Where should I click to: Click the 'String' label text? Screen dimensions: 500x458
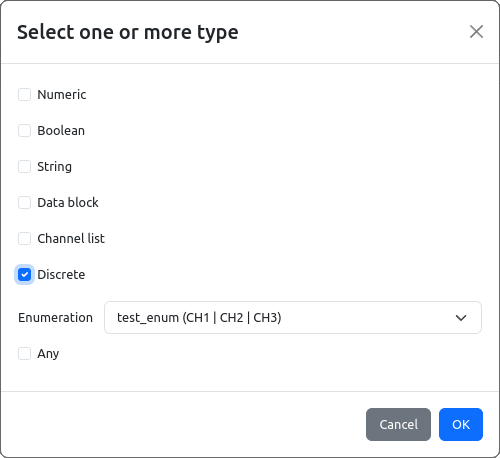[55, 167]
